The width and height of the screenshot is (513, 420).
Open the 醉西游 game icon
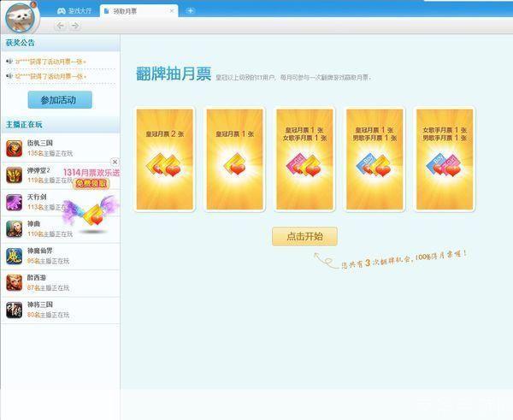click(14, 283)
